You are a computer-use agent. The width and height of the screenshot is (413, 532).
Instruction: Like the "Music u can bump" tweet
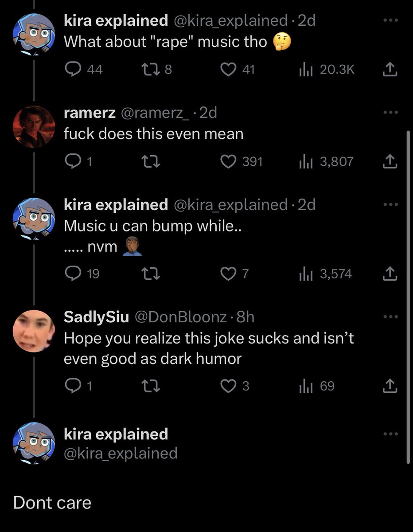tap(234, 274)
